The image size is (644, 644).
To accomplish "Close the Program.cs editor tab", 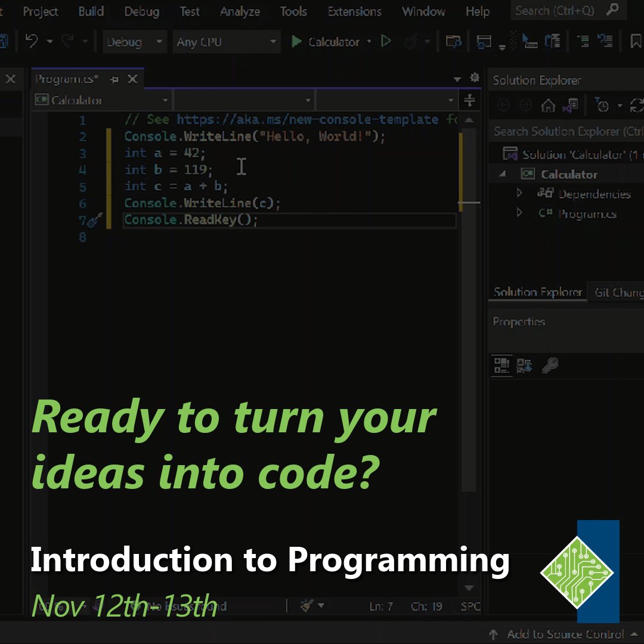I will click(132, 79).
